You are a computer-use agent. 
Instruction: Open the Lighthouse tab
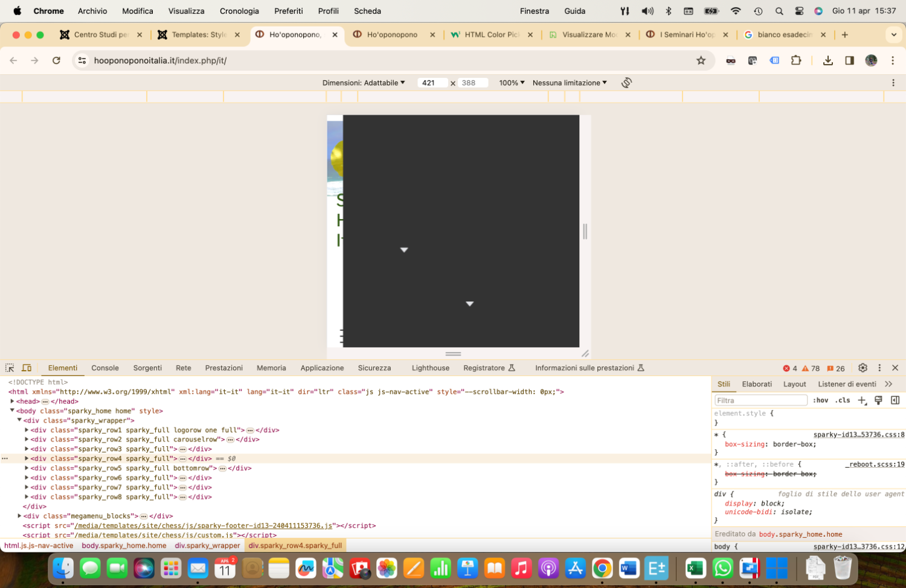tap(431, 368)
